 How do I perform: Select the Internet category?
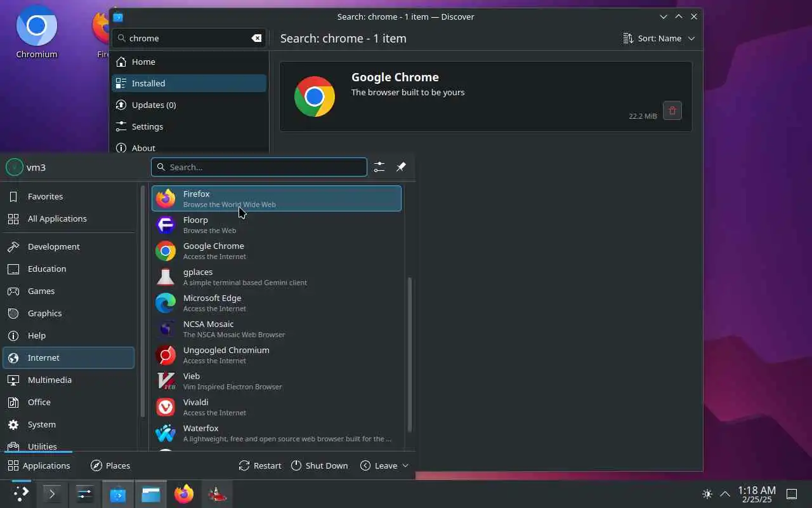(69, 358)
